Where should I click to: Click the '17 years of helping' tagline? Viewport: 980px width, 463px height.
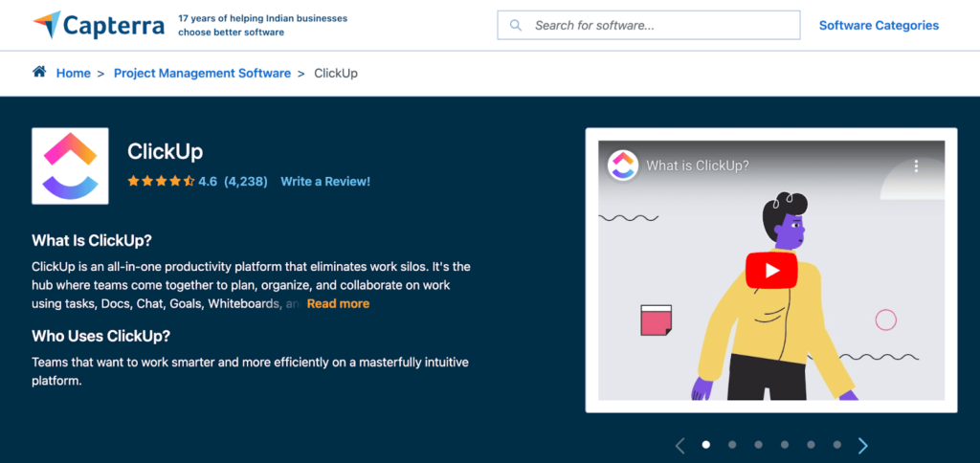click(x=262, y=26)
